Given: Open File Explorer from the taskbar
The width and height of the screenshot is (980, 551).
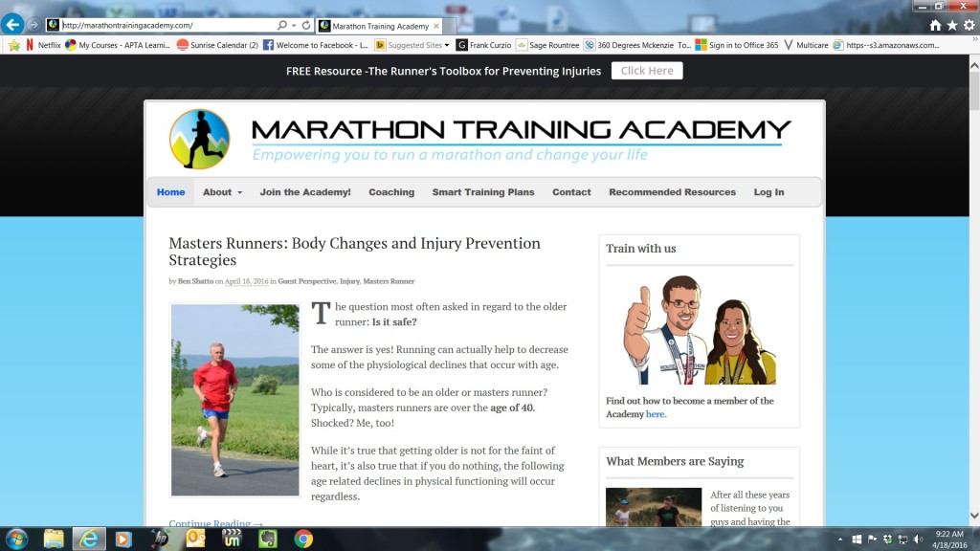Looking at the screenshot, I should 54,539.
